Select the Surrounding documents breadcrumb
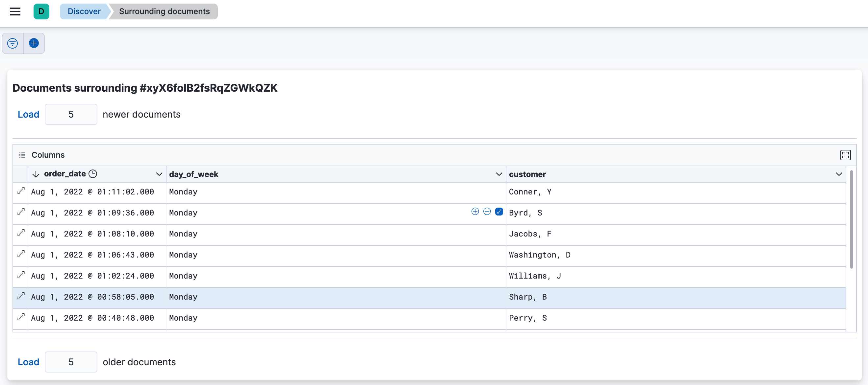 pos(164,11)
